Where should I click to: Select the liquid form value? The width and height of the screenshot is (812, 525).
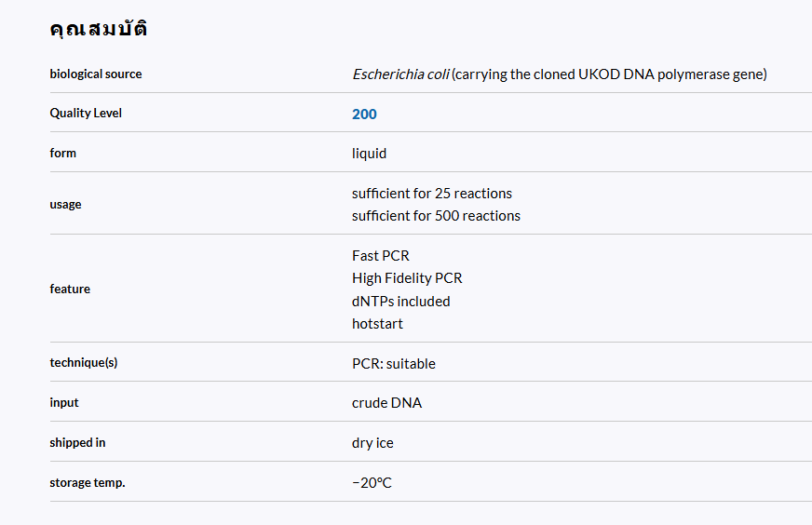pos(370,154)
